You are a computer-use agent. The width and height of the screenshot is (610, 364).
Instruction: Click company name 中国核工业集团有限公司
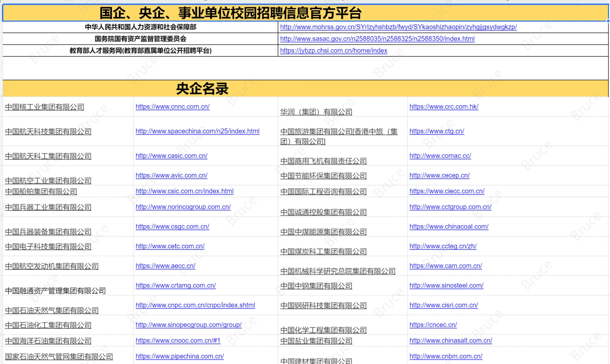coord(45,107)
